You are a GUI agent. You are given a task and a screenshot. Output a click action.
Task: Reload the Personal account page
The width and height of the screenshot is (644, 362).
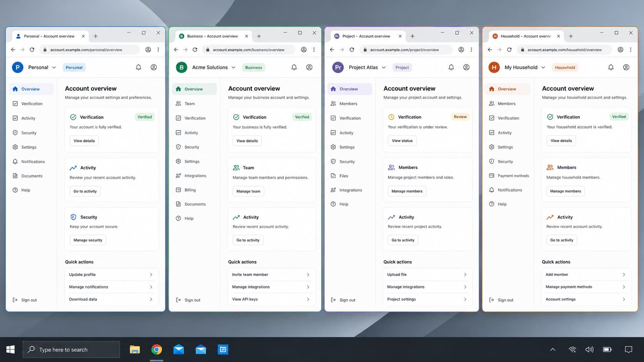click(x=32, y=50)
